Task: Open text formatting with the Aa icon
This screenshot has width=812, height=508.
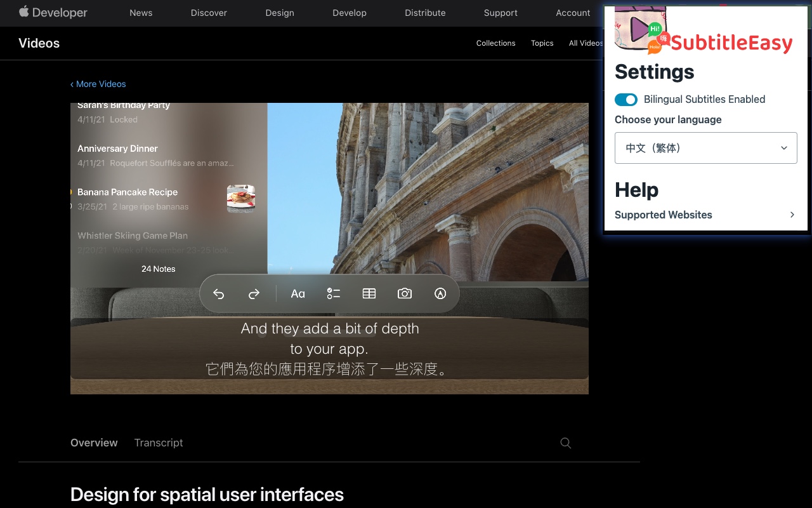Action: click(298, 293)
